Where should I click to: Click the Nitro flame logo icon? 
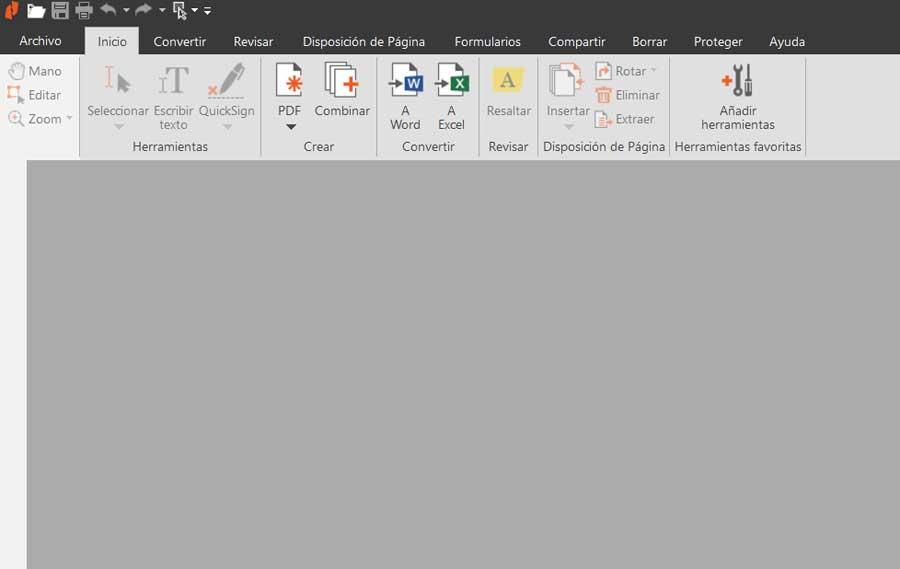[x=11, y=10]
